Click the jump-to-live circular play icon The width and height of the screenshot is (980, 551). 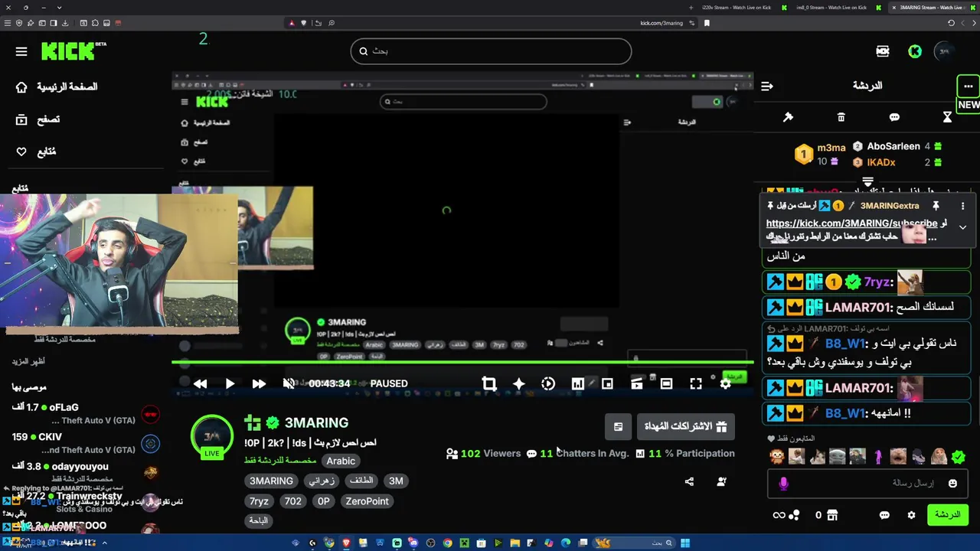pos(548,383)
